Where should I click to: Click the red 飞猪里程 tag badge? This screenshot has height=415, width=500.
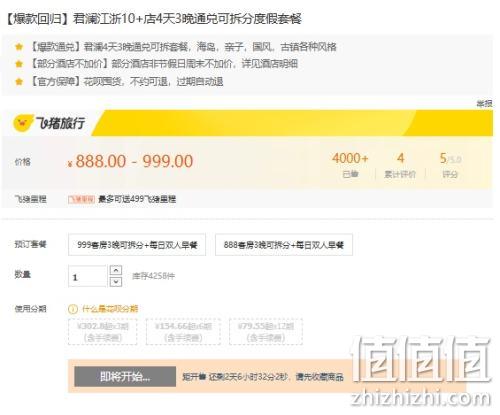[81, 199]
